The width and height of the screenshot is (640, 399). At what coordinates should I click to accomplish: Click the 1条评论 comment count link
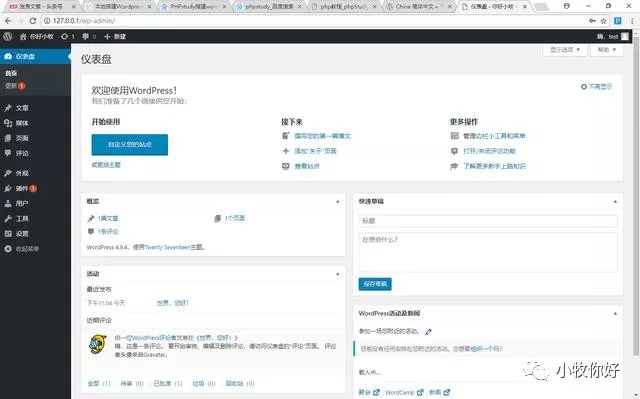[108, 231]
